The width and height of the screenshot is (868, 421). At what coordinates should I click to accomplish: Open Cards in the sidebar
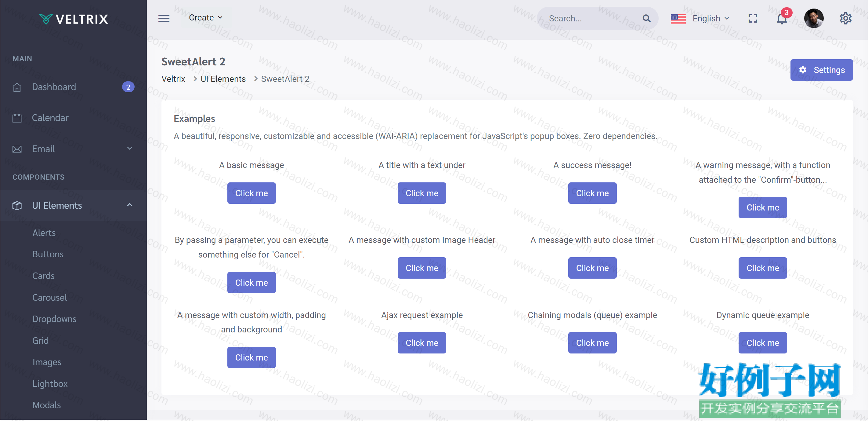[x=43, y=276]
